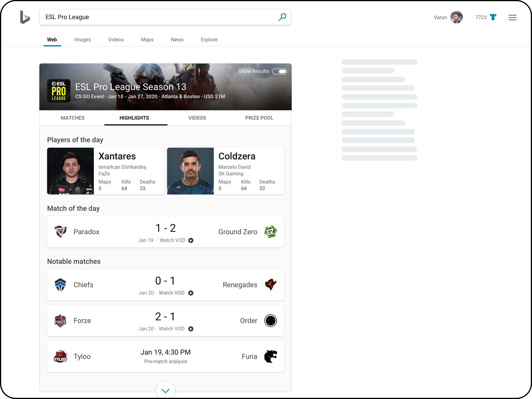Click the Forze team logo
The image size is (532, 399).
(60, 320)
